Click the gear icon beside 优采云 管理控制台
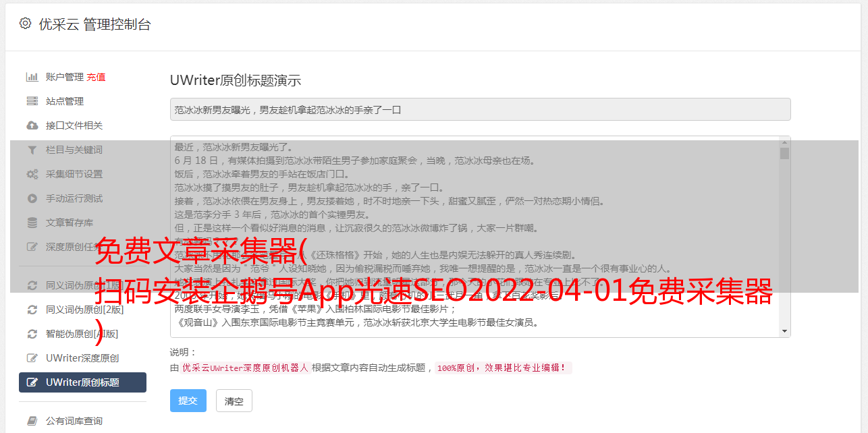This screenshot has height=433, width=868. 25,24
